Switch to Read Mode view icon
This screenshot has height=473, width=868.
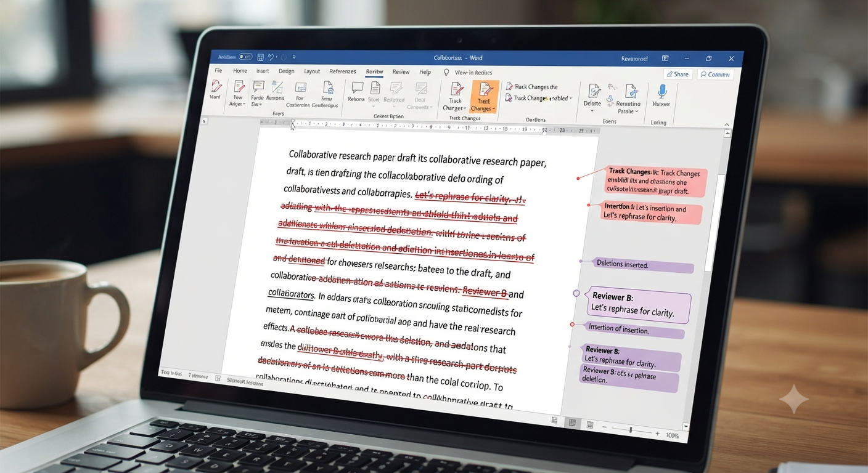pos(554,421)
